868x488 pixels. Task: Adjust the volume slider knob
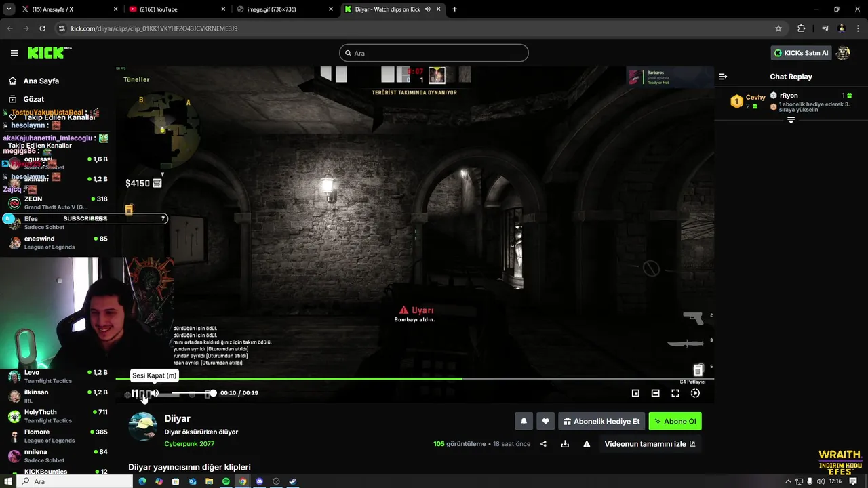(x=213, y=393)
